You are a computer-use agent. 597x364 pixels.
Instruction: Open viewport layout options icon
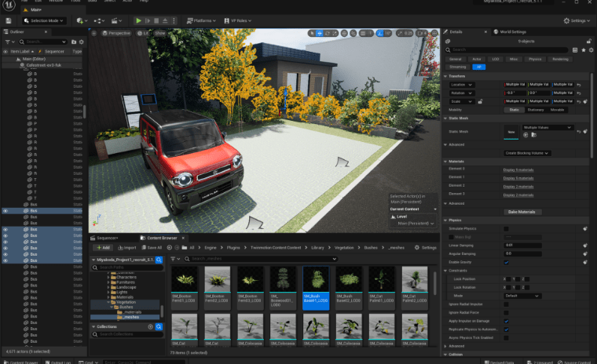434,34
